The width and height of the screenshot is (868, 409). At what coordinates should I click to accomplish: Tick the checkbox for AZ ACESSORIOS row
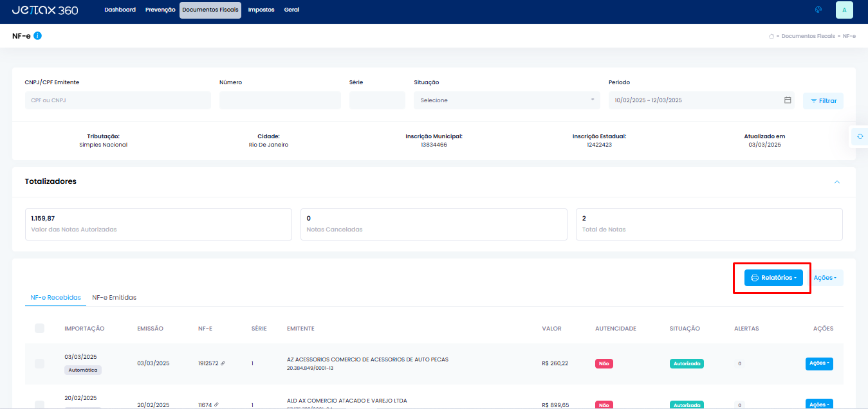tap(39, 363)
